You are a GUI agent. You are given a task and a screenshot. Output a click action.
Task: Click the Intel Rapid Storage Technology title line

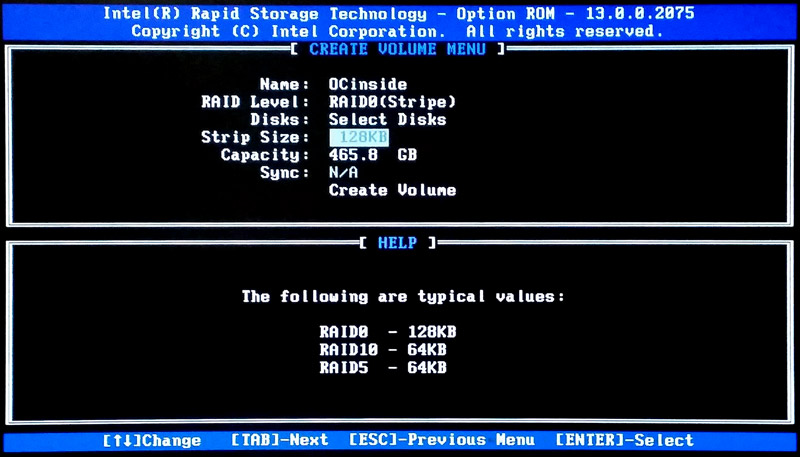(398, 13)
